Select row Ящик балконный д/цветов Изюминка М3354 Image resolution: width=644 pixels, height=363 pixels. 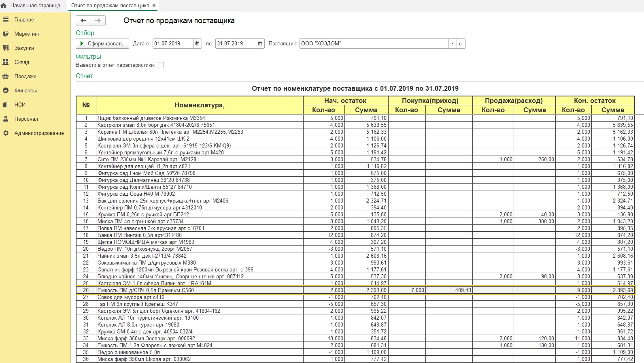point(355,118)
